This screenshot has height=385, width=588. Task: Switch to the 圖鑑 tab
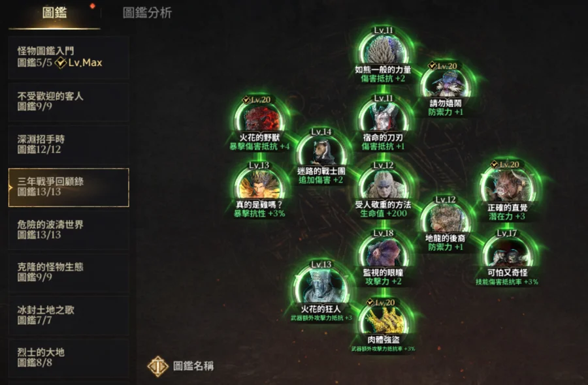pos(54,13)
